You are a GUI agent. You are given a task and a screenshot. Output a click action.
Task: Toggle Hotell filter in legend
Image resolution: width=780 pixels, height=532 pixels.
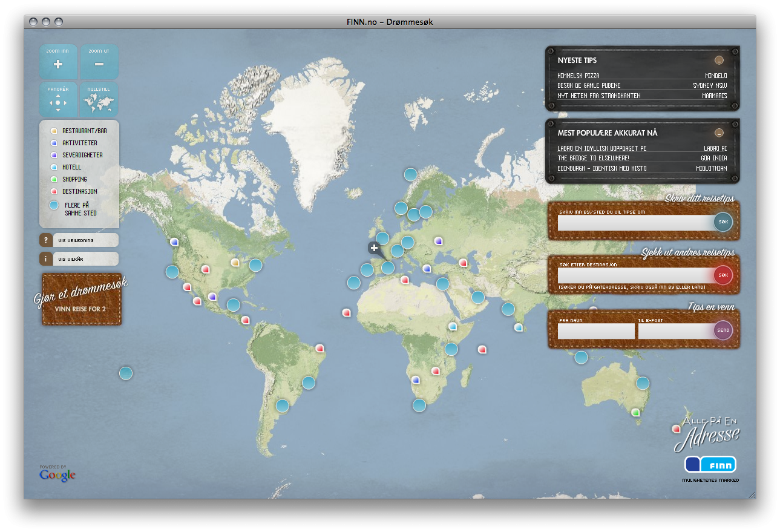coord(65,167)
